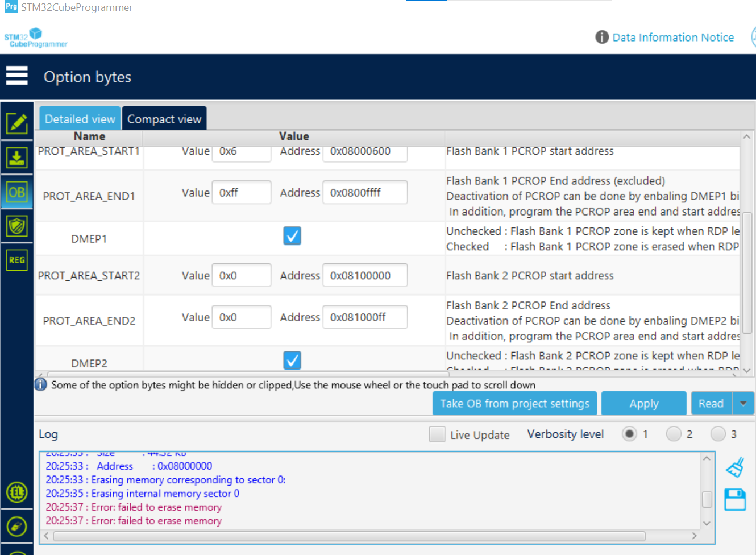
Task: Open Data Information Notice link
Action: 673,37
